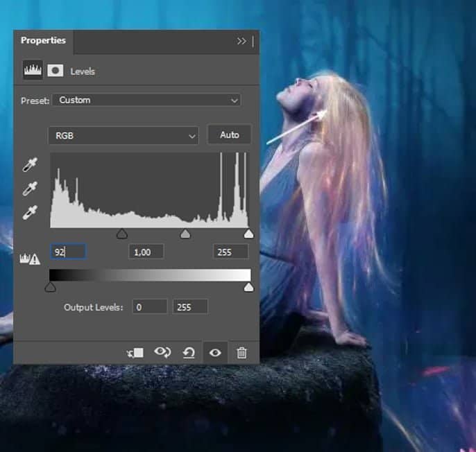Click the gamma input field showing 1,00
476x452 pixels.
146,252
